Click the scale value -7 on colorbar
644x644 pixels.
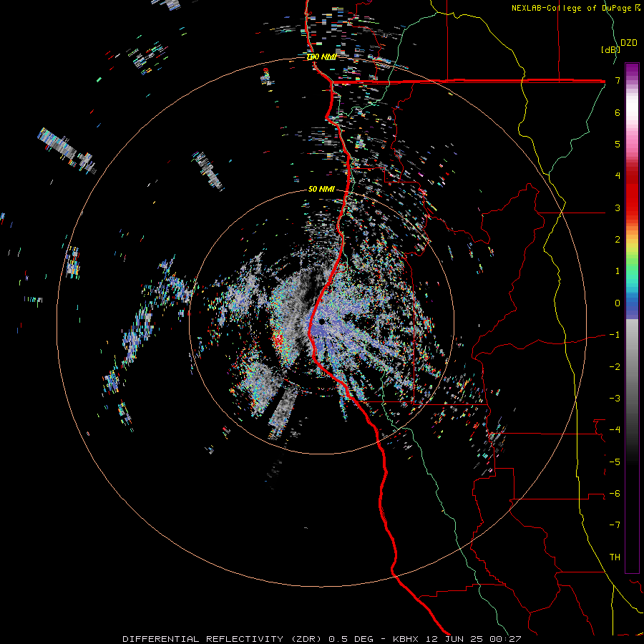[615, 525]
